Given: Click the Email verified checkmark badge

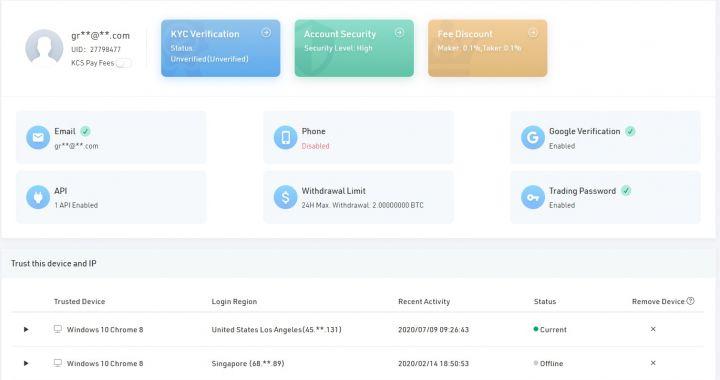Looking at the screenshot, I should (85, 131).
